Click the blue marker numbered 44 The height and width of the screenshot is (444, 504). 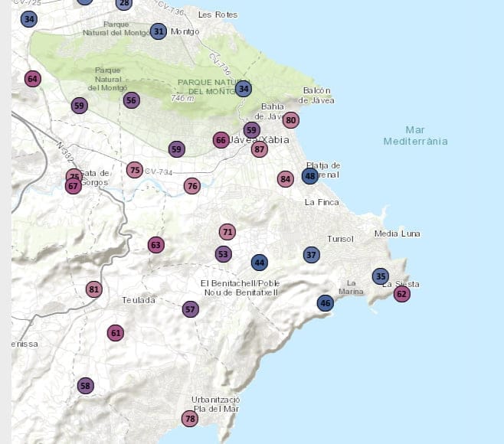(x=260, y=263)
